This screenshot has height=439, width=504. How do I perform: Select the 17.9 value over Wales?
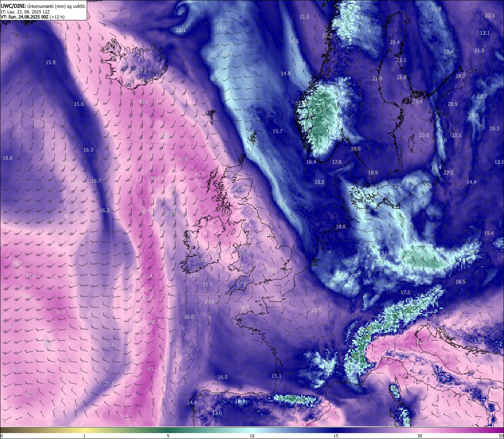[x=241, y=284]
